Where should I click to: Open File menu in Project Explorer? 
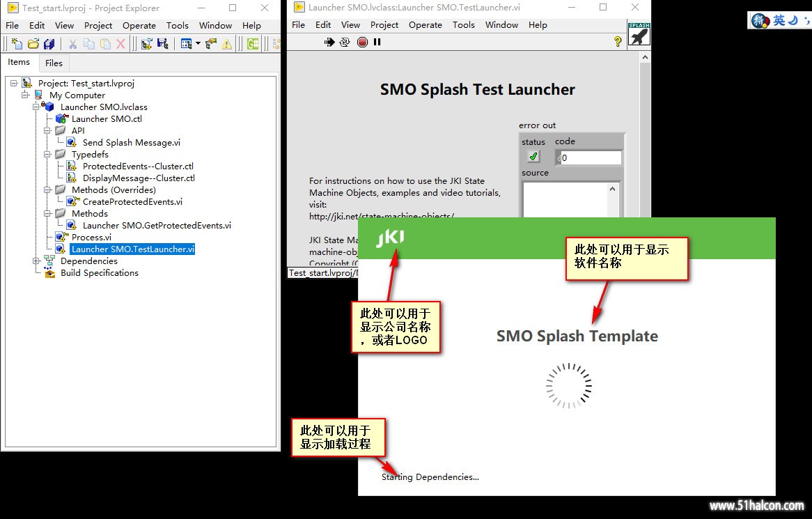(x=12, y=25)
